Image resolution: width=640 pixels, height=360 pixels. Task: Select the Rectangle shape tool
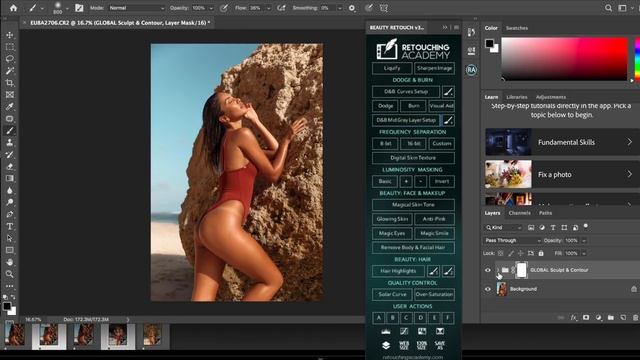pyautogui.click(x=10, y=250)
